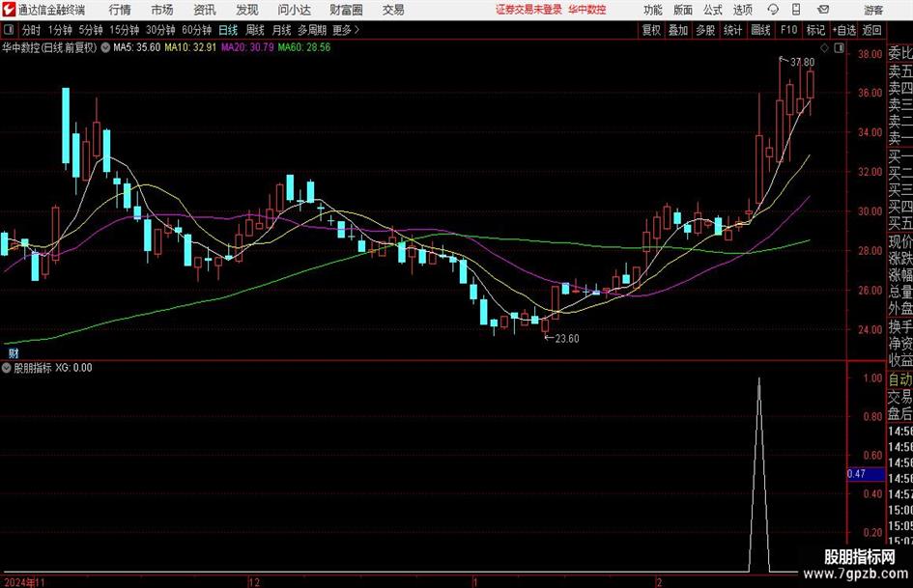The image size is (913, 588).
Task: Click the 统计 toolbar button
Action: [x=732, y=30]
